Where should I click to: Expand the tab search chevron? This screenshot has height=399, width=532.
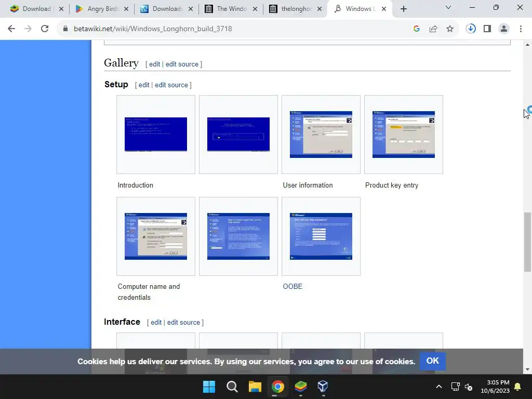448,7
